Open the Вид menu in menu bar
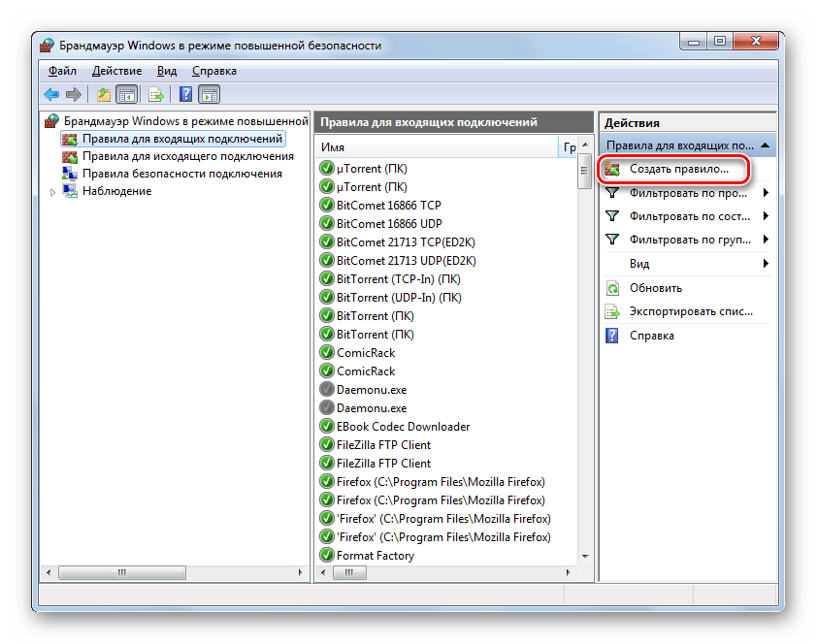 click(x=167, y=71)
